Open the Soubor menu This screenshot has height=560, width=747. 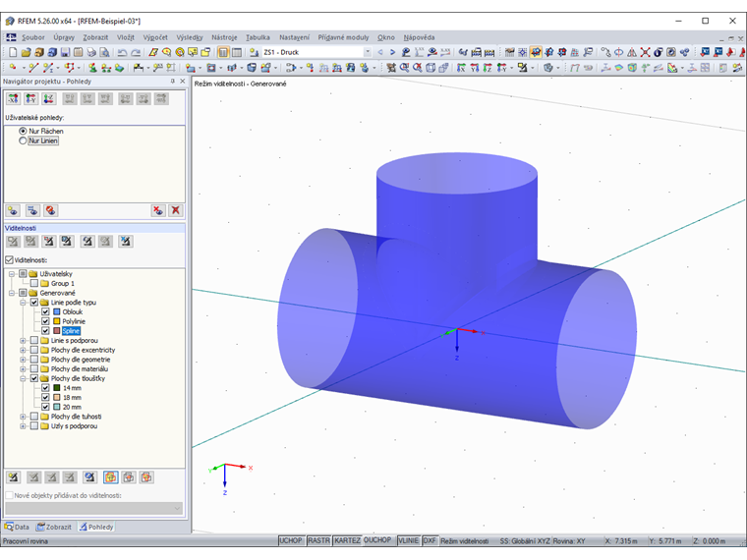(32, 37)
